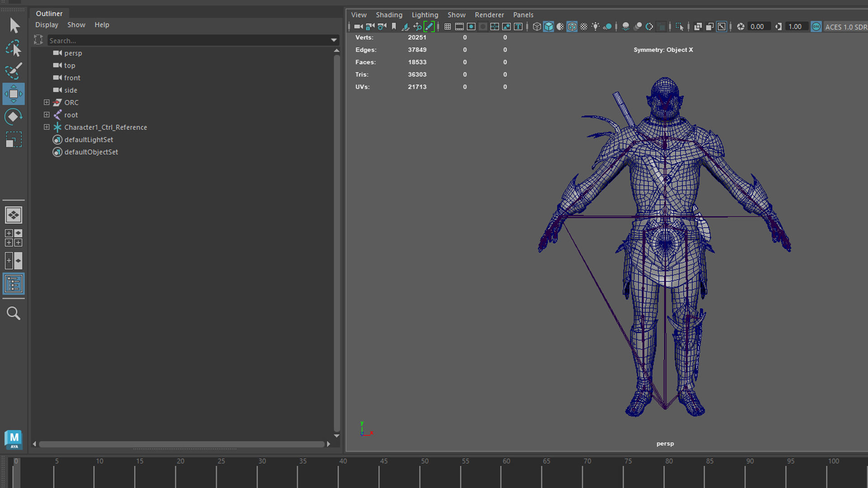868x488 pixels.
Task: Select the Rotate tool
Action: pyautogui.click(x=14, y=117)
